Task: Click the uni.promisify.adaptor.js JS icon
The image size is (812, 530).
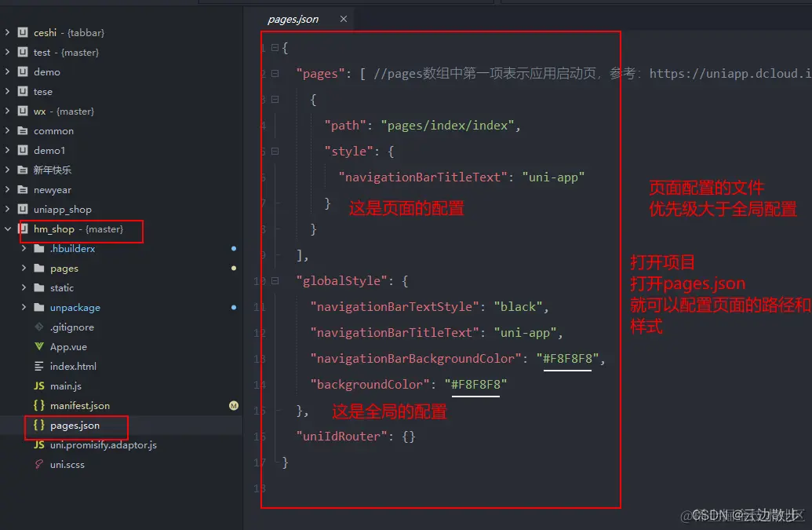Action: point(39,445)
